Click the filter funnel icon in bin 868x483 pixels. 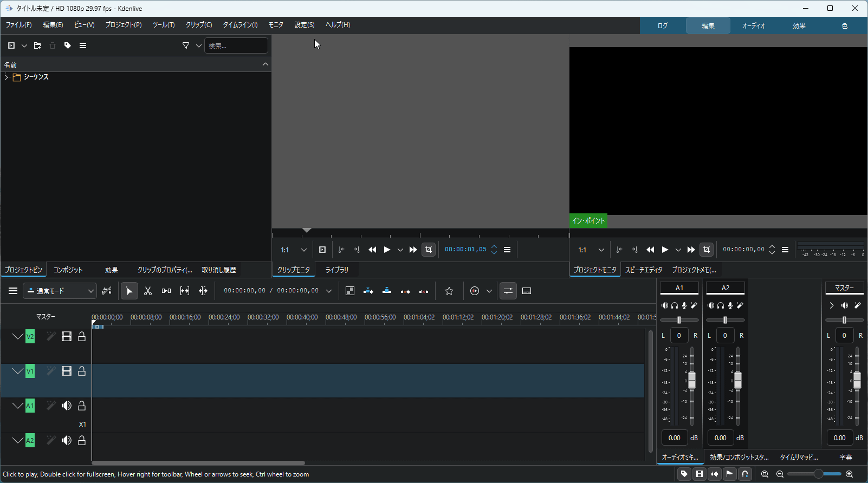click(x=186, y=46)
